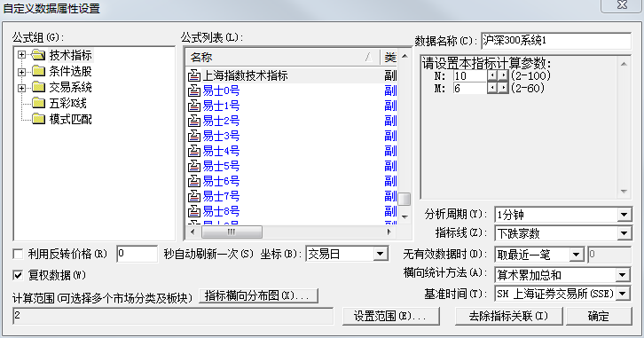Click the 计算范围 input field
This screenshot has width=644, height=338.
click(172, 316)
